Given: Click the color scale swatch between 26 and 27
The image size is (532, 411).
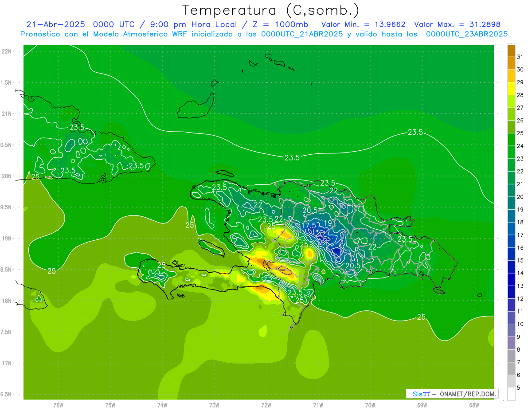Looking at the screenshot, I should (511, 114).
